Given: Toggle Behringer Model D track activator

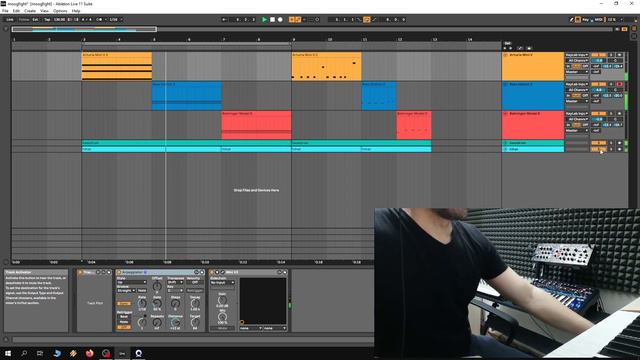Looking at the screenshot, I should pos(599,113).
